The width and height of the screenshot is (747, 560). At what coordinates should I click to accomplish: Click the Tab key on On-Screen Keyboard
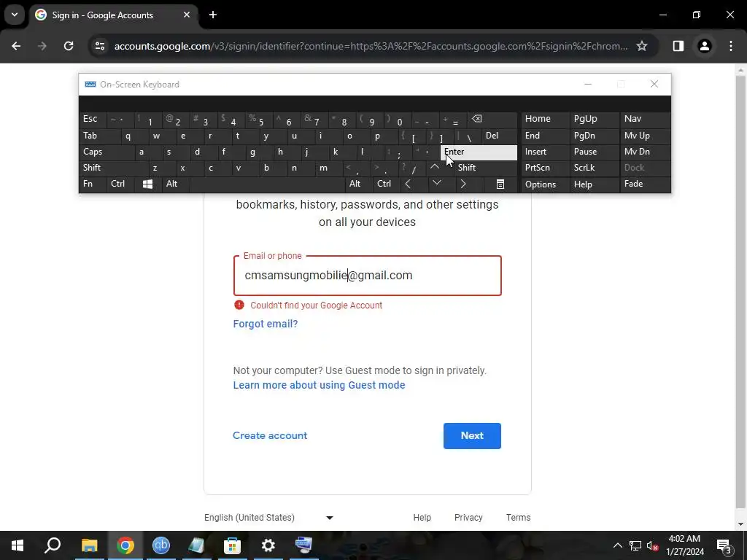(99, 136)
